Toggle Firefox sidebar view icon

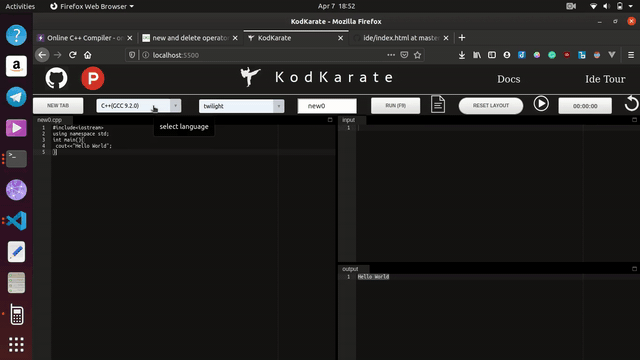(492, 55)
